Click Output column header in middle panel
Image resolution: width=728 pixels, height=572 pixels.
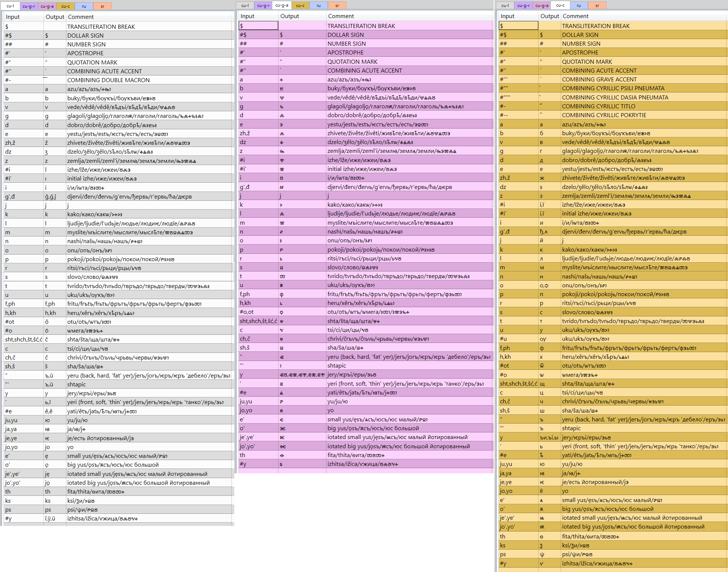[x=290, y=16]
